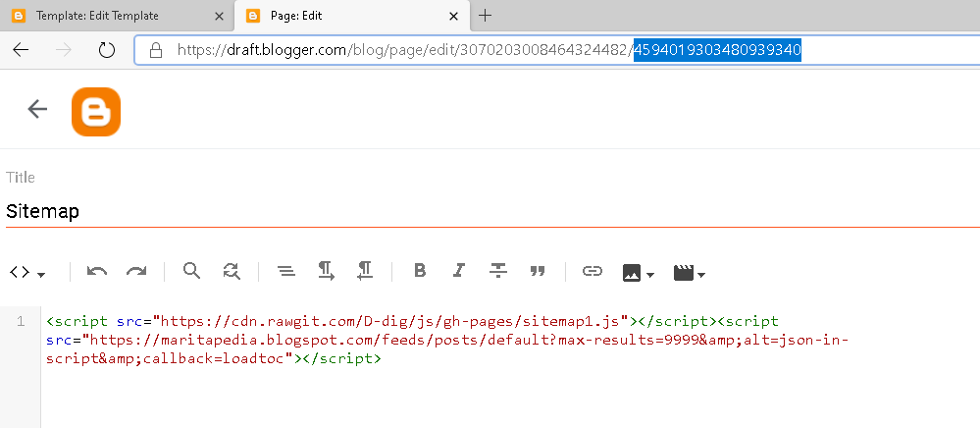Open the search tool in editor

point(192,271)
